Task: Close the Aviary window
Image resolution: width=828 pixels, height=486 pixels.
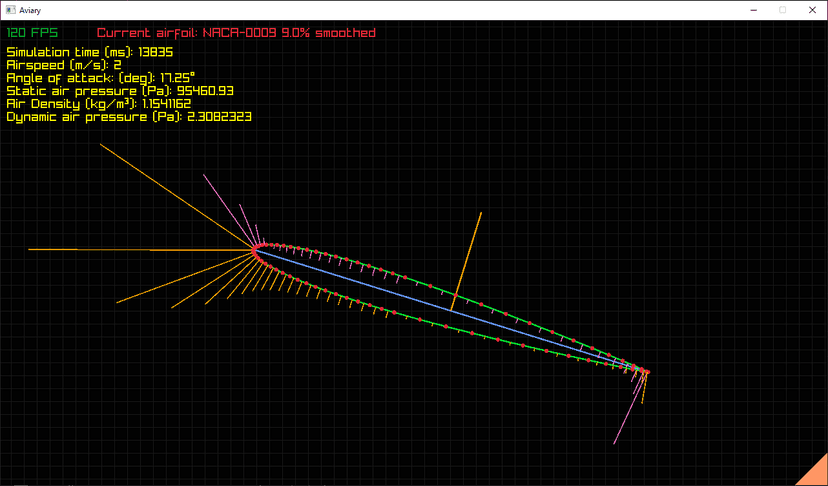Action: (810, 9)
